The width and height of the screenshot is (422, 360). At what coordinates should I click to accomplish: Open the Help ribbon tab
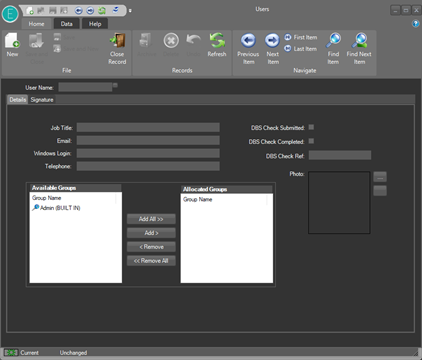[x=95, y=24]
